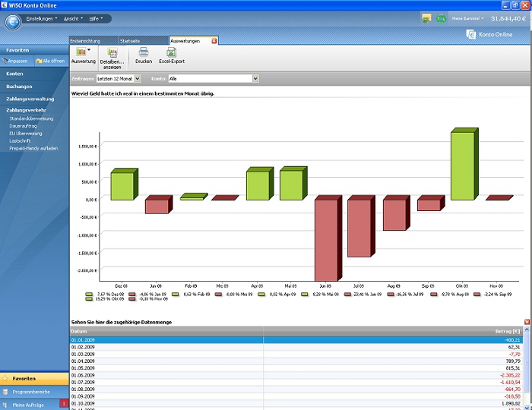Export data using the Excel-Export icon
Image resolution: width=532 pixels, height=410 pixels.
[171, 55]
